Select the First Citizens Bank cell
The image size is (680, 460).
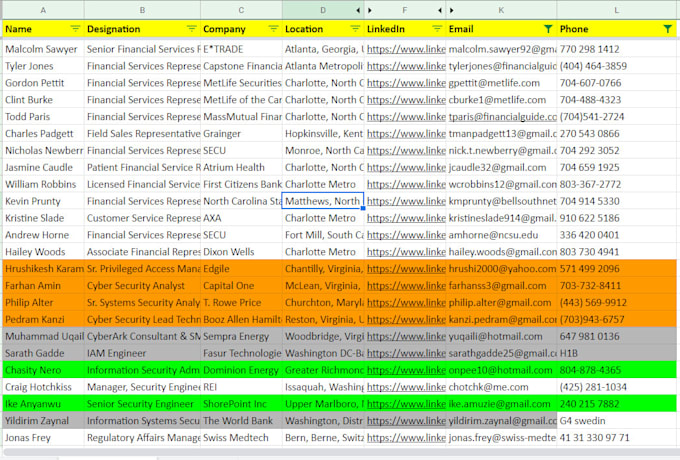point(241,185)
